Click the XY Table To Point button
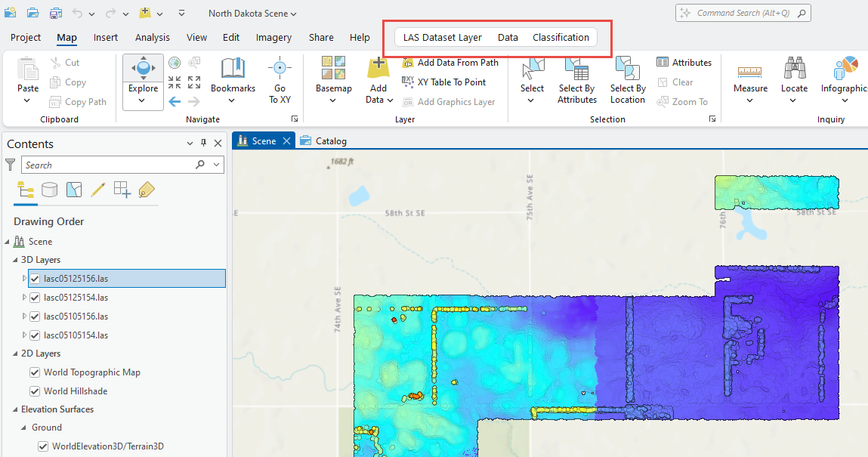 pos(451,82)
